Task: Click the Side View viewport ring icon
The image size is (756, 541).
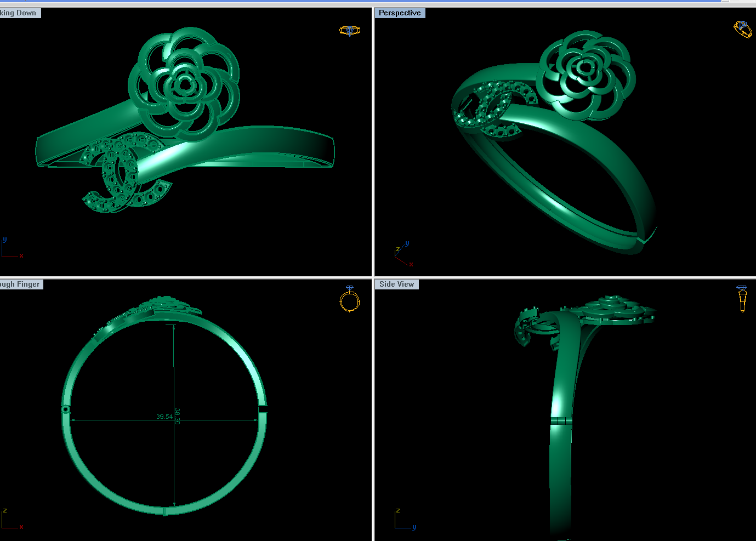Action: pyautogui.click(x=742, y=299)
